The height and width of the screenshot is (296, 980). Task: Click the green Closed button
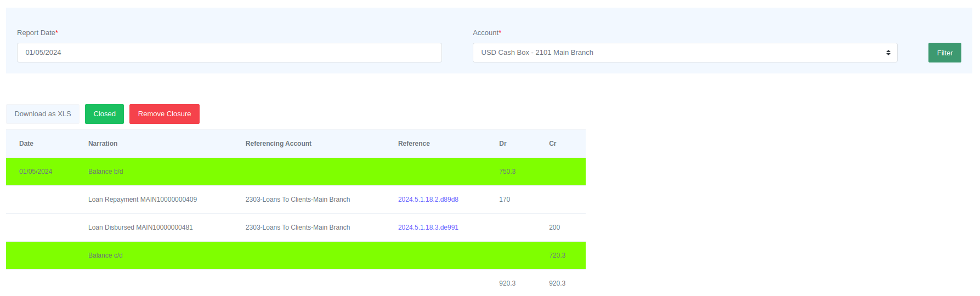[x=104, y=114]
